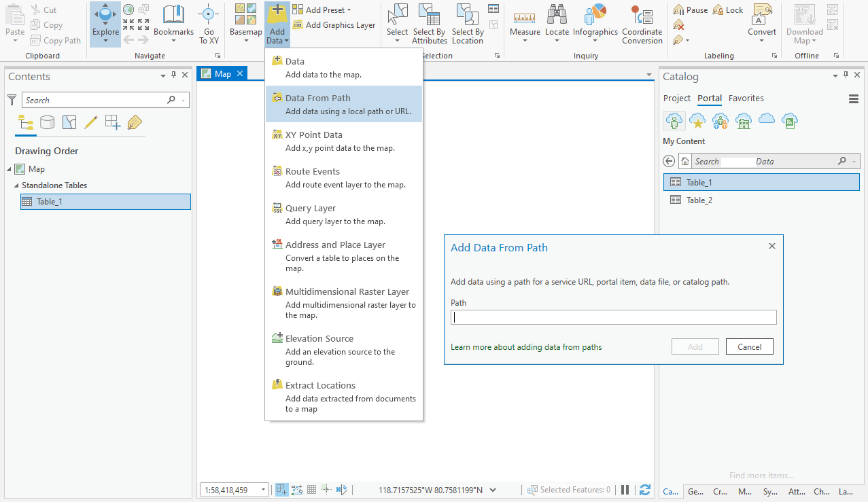Switch to the Portal tab in Catalog
This screenshot has height=502, width=868.
tap(709, 98)
